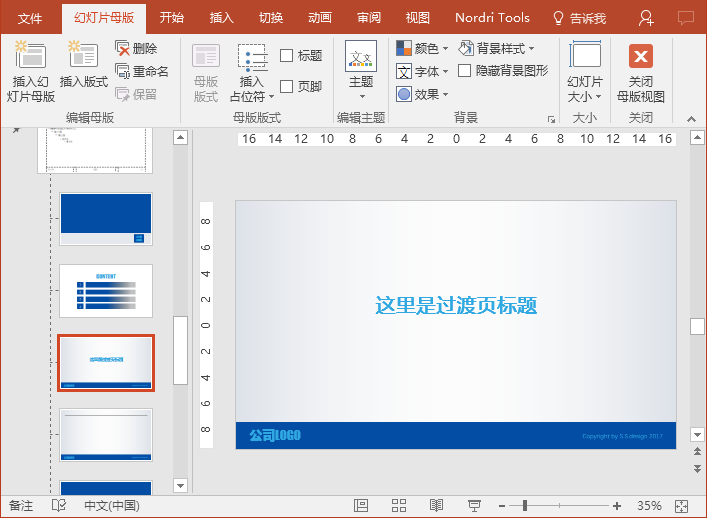The image size is (707, 518).
Task: Check 隐藏背景图形 hide background graphics
Action: (464, 71)
